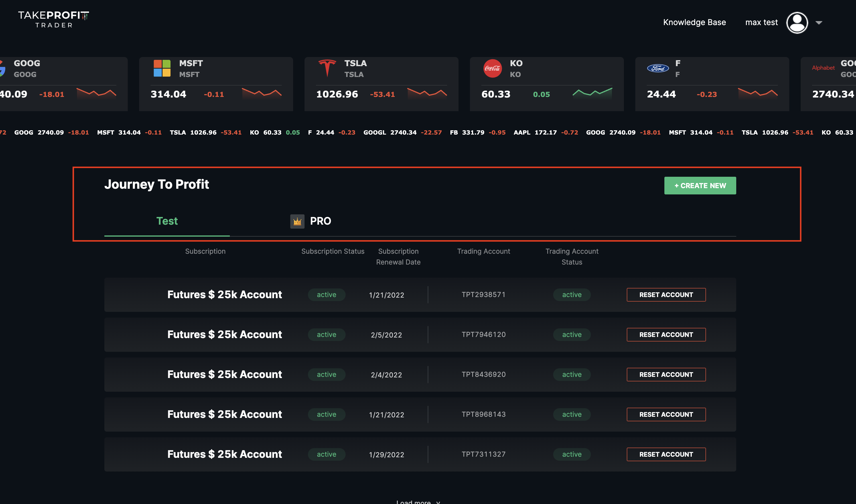Click FB 331.79 in the ticker tape
The height and width of the screenshot is (504, 856).
click(467, 133)
